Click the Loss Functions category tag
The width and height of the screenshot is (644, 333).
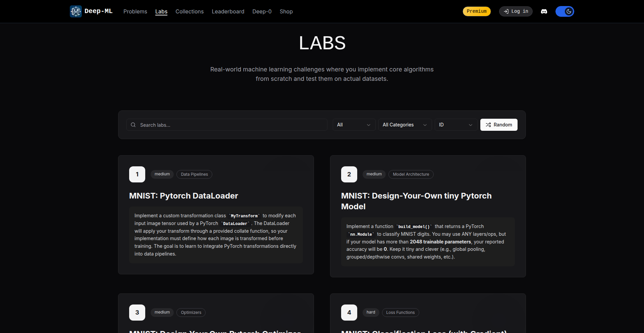400,313
